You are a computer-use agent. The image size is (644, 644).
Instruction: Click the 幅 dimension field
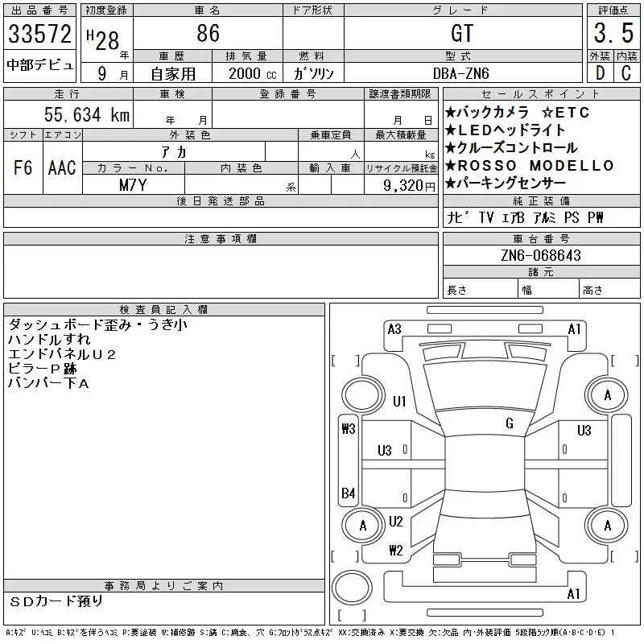pyautogui.click(x=548, y=290)
